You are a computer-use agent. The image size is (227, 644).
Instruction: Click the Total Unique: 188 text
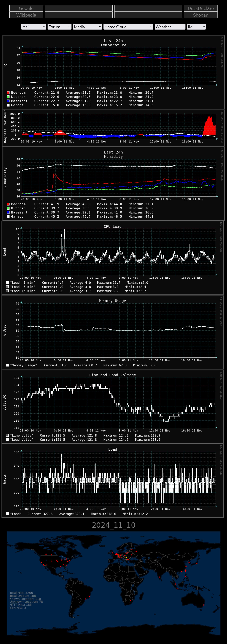tap(23, 596)
